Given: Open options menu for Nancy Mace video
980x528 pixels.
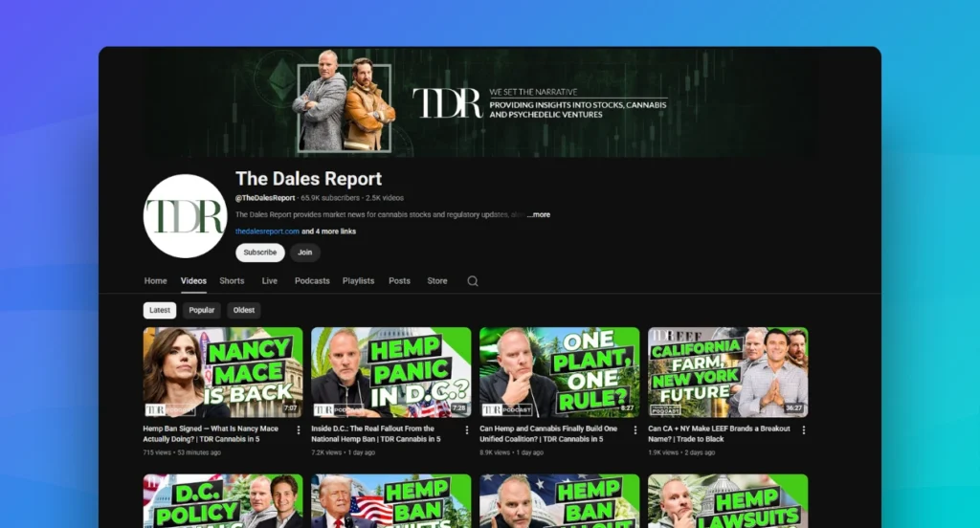Looking at the screenshot, I should [x=299, y=429].
